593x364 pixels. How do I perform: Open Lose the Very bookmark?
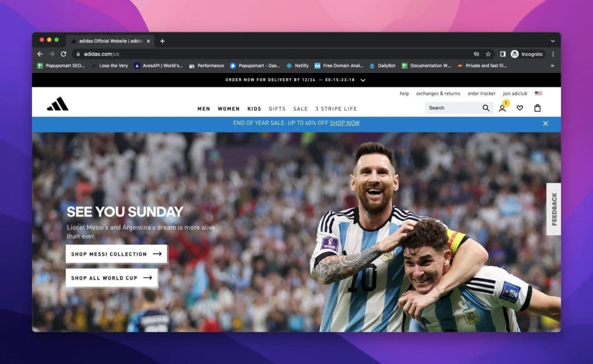110,66
